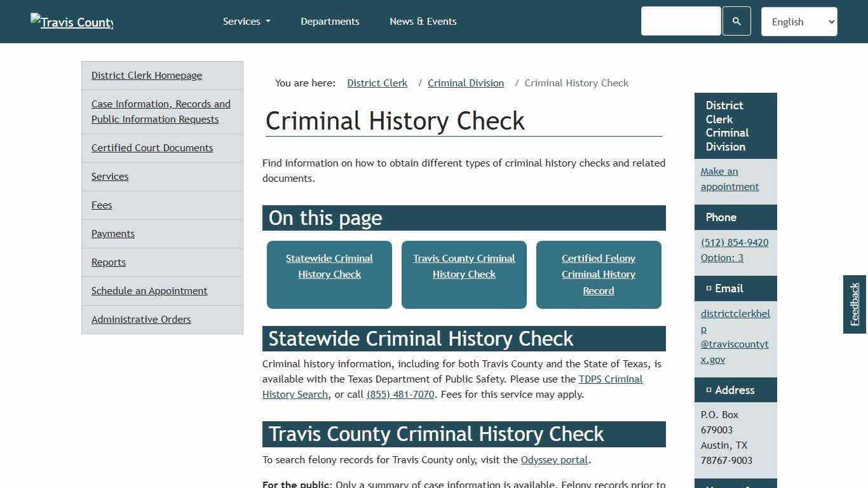
Task: Open the News & Events menu
Action: (x=423, y=21)
